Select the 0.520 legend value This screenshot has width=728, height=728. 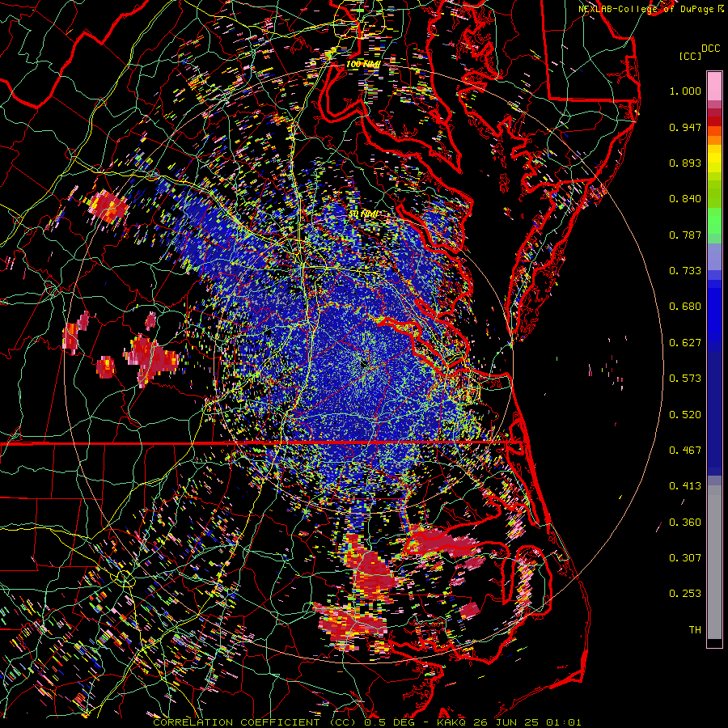click(685, 415)
